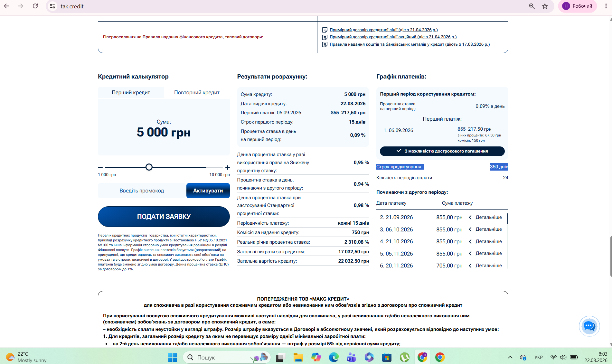612x364 pixels.
Task: Click the browser reload icon
Action: (x=35, y=6)
